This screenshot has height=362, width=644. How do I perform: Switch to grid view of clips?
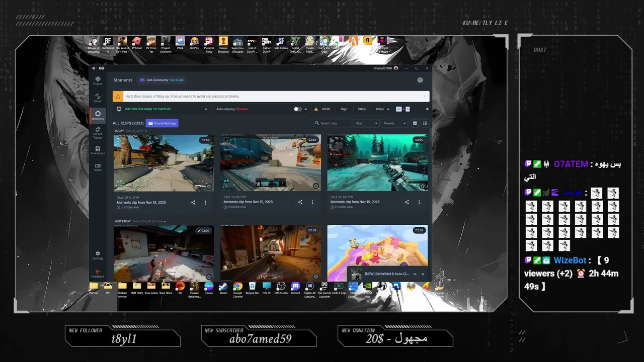coord(415,123)
